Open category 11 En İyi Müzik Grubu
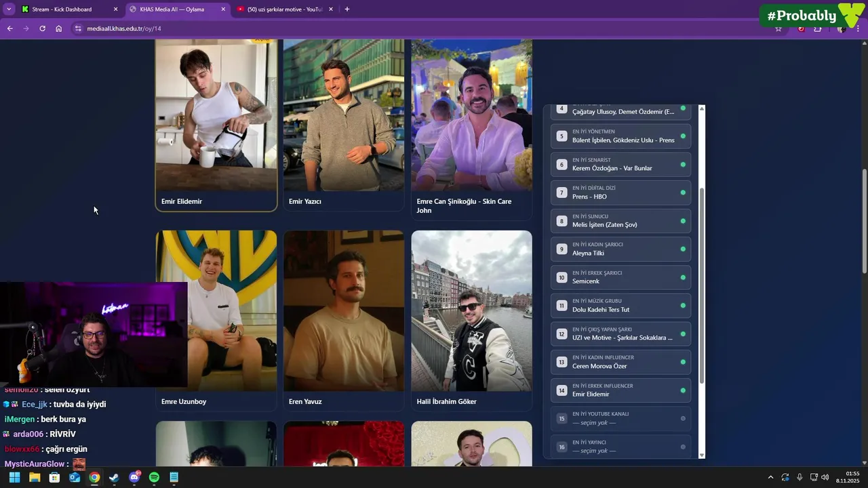Screen dimensions: 868x488 tap(620, 305)
